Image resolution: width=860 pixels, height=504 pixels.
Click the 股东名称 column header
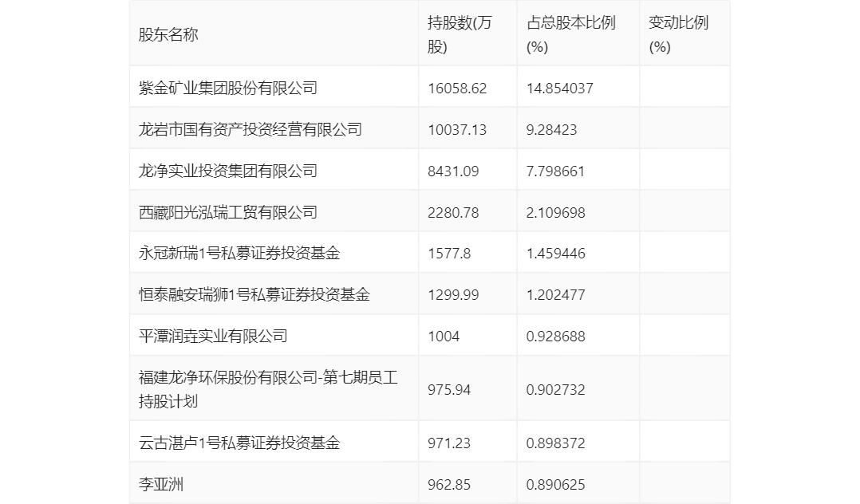168,34
